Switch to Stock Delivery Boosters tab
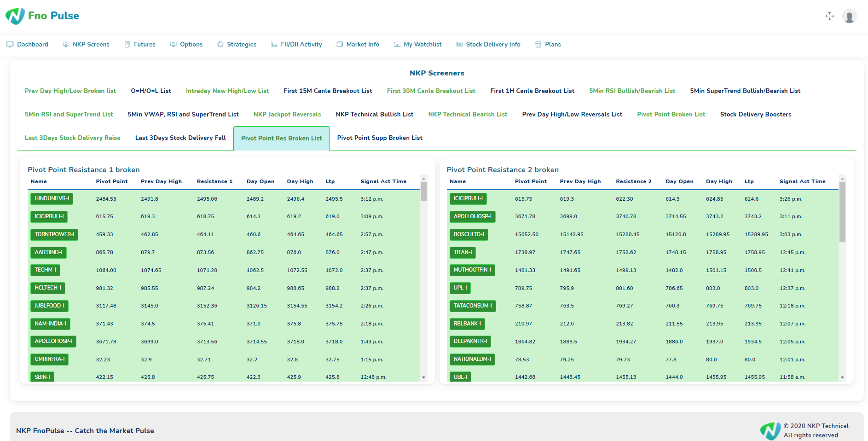868x441 pixels. (756, 115)
